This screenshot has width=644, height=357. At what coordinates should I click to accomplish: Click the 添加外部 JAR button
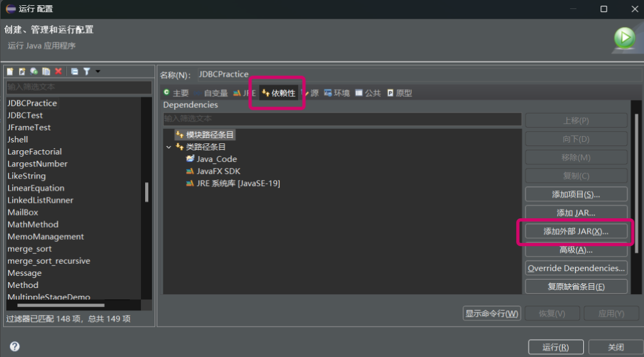575,231
